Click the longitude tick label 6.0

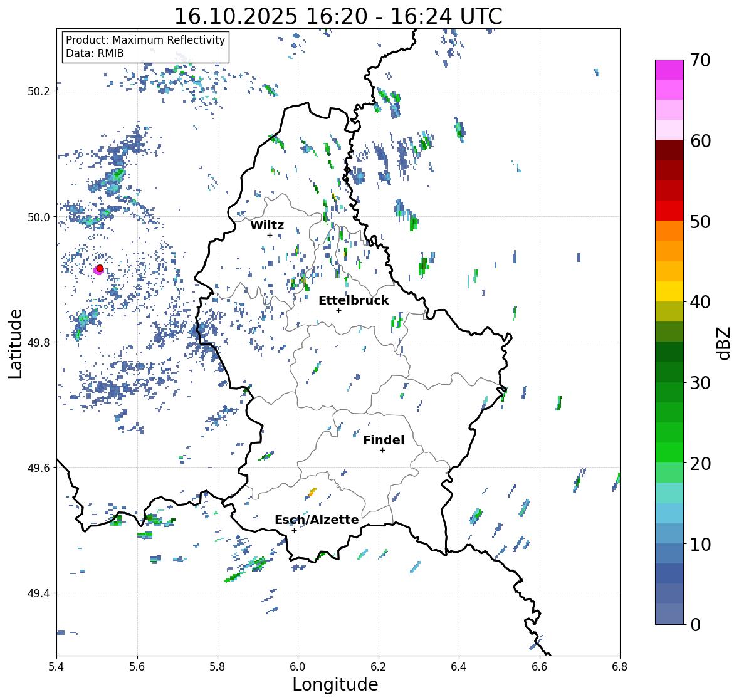click(x=298, y=667)
